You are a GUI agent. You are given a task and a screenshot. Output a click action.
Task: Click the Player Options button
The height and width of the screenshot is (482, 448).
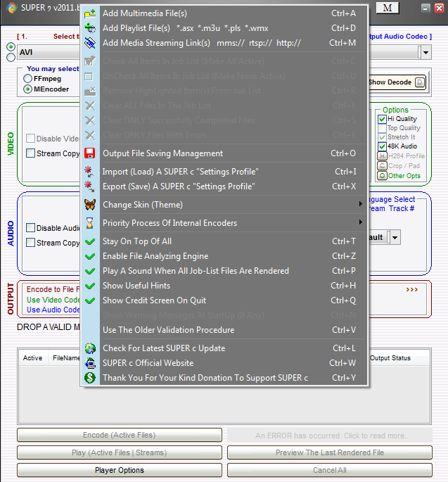click(x=120, y=470)
